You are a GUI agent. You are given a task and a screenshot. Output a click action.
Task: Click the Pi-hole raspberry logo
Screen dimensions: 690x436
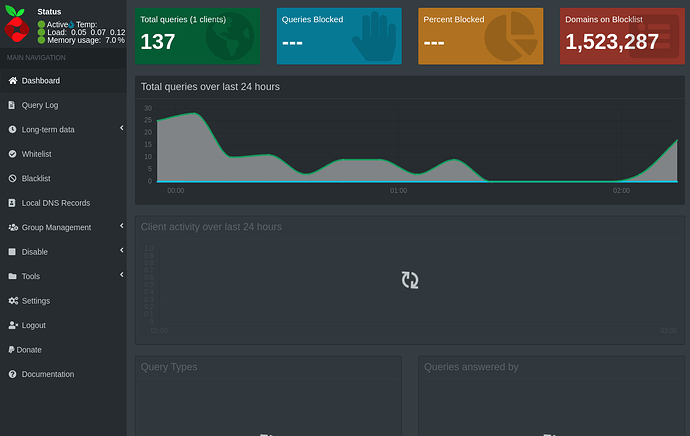coord(16,24)
